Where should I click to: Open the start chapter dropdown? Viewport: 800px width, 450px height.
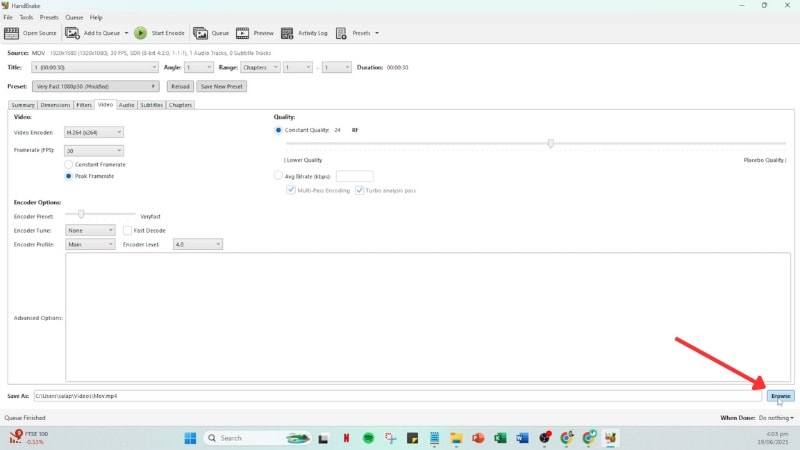click(x=297, y=67)
